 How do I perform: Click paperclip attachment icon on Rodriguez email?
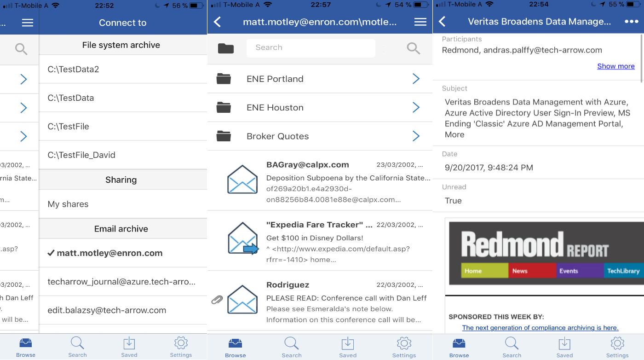click(x=217, y=300)
